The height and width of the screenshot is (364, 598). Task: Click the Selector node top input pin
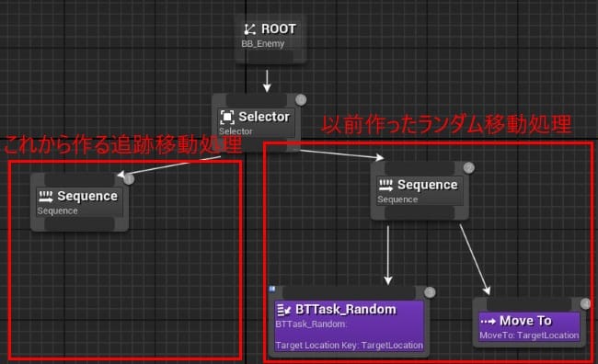[257, 100]
